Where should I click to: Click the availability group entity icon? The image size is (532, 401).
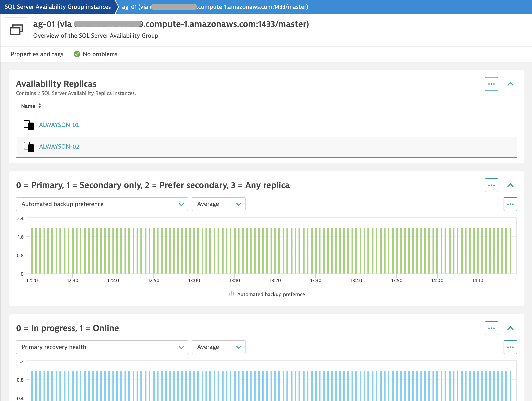point(16,29)
